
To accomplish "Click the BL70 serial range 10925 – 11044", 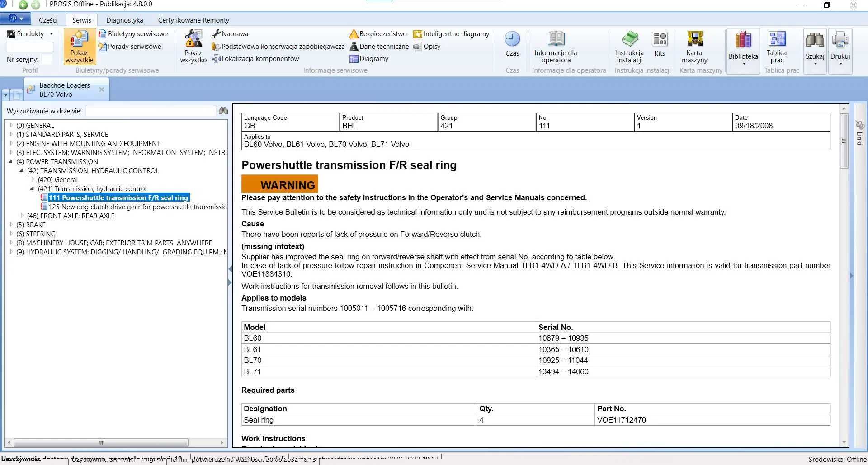I will tap(563, 360).
